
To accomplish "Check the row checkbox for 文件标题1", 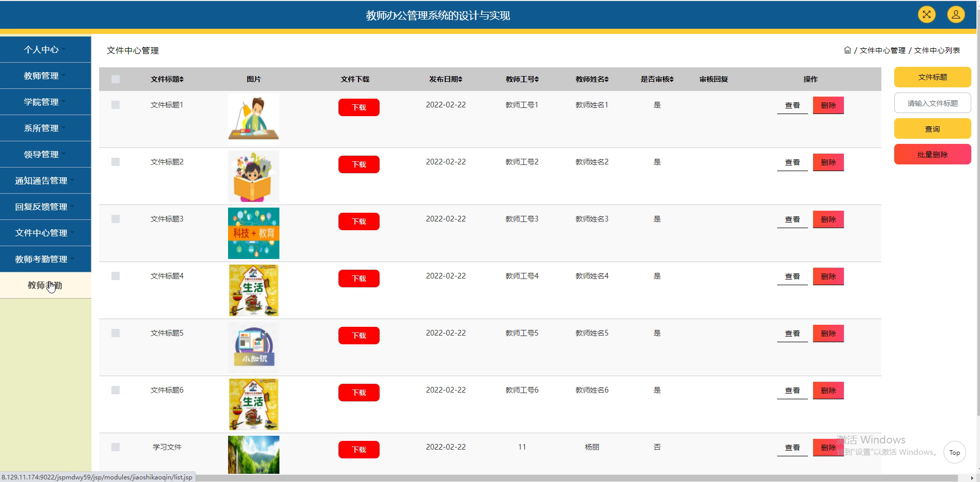I will tap(116, 105).
